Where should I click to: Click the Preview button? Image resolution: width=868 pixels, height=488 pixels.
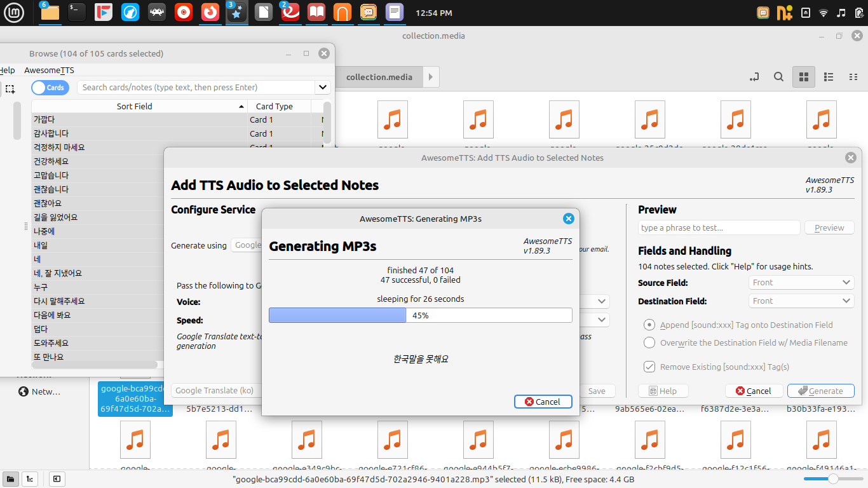pos(829,227)
